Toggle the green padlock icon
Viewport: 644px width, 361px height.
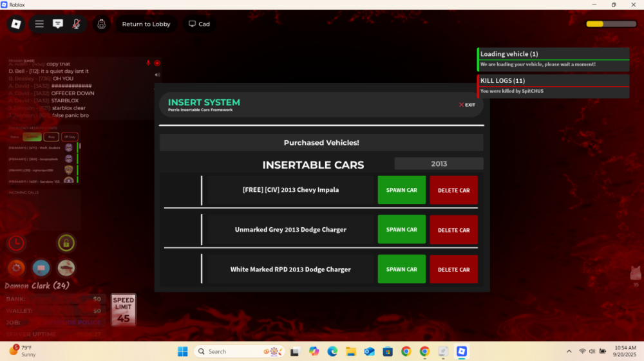66,243
